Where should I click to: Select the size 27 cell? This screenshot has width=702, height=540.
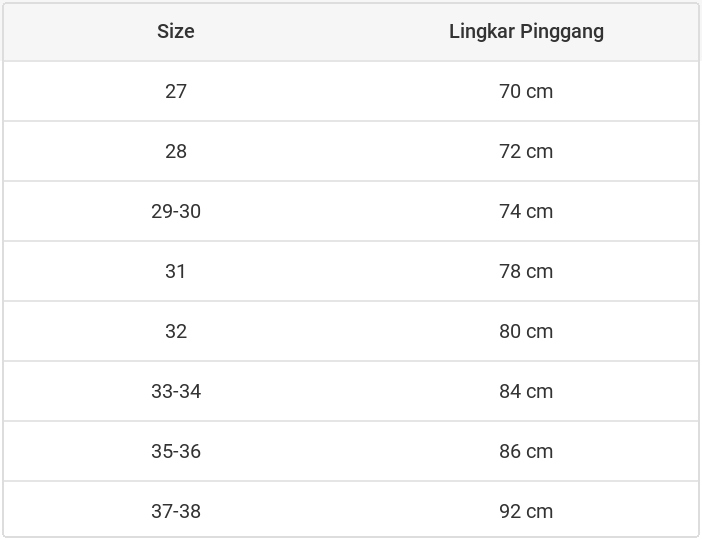[176, 91]
